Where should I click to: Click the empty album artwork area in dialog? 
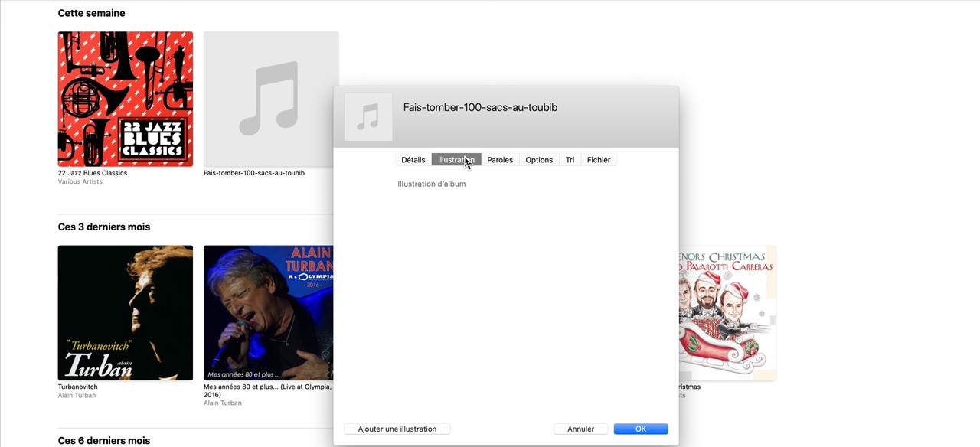point(506,302)
